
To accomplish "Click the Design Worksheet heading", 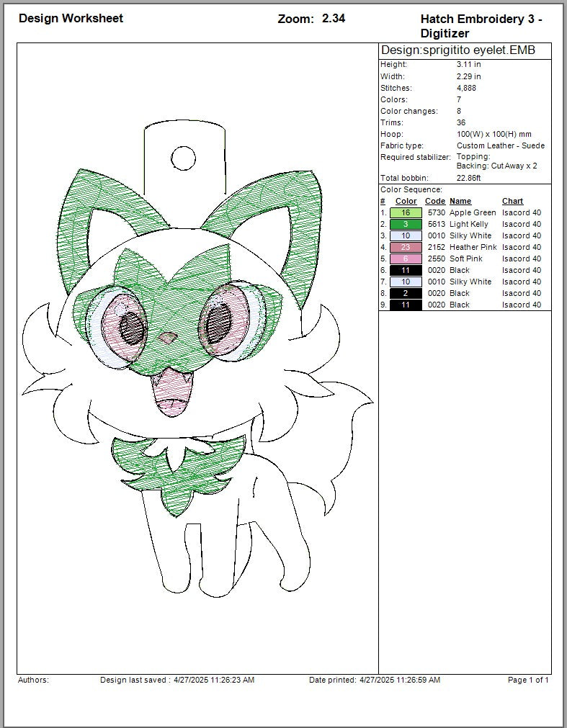I will pos(71,18).
